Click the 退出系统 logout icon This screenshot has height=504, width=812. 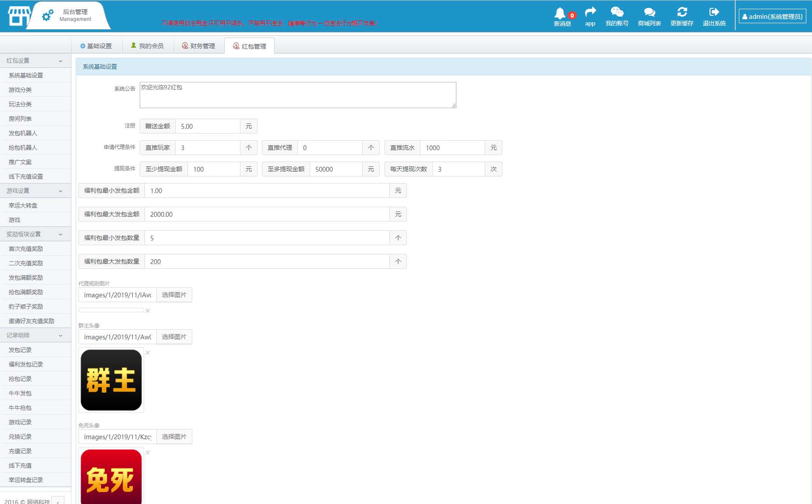(x=714, y=12)
